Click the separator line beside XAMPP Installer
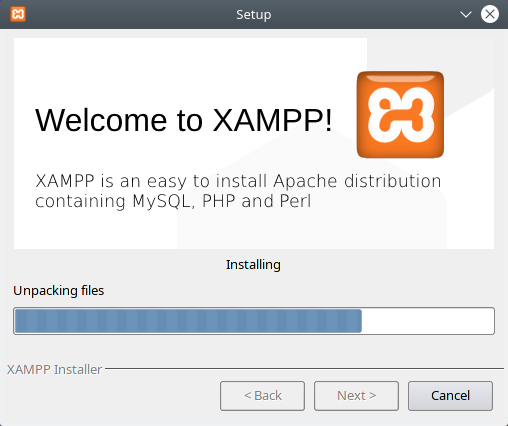508x426 pixels. pyautogui.click(x=304, y=369)
